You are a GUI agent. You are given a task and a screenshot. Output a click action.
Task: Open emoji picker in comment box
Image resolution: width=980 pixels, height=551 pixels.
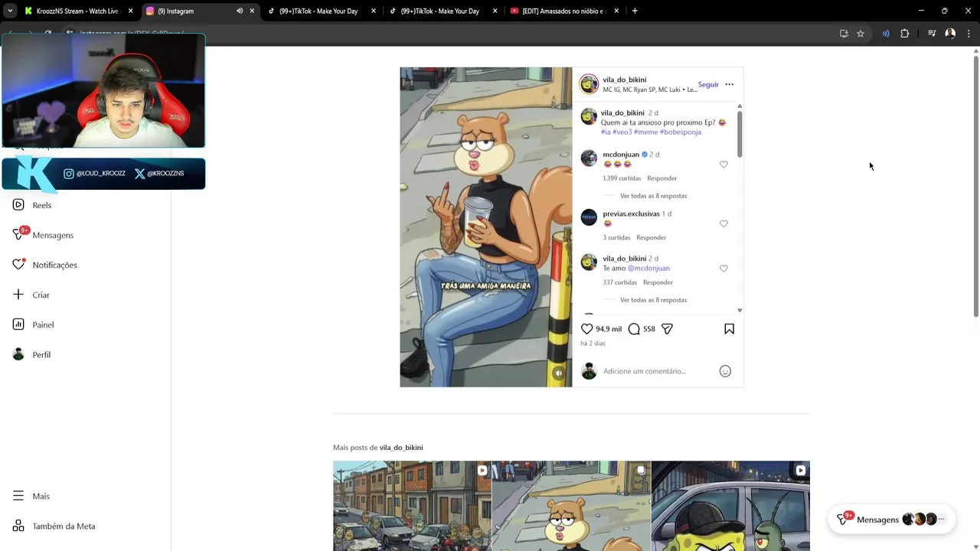[725, 371]
